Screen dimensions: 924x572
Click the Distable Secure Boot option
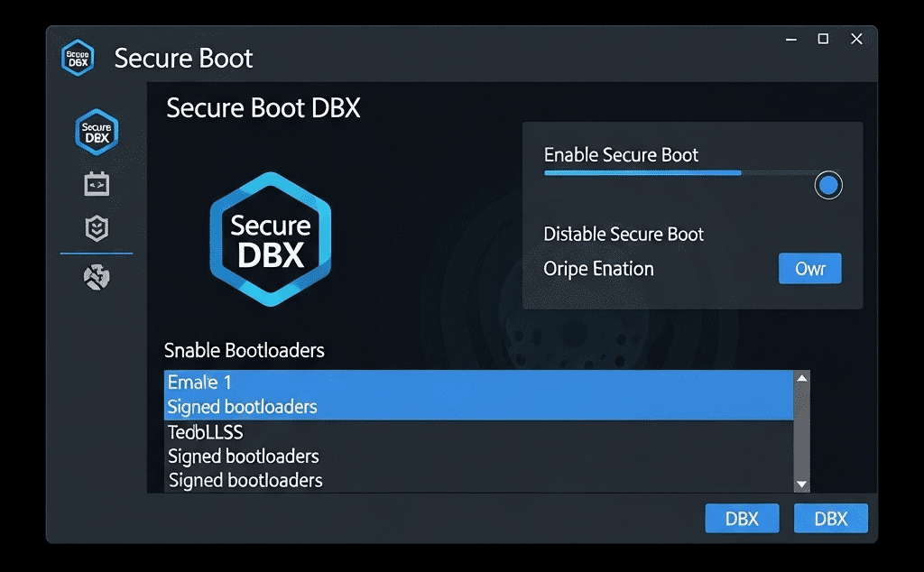point(624,235)
